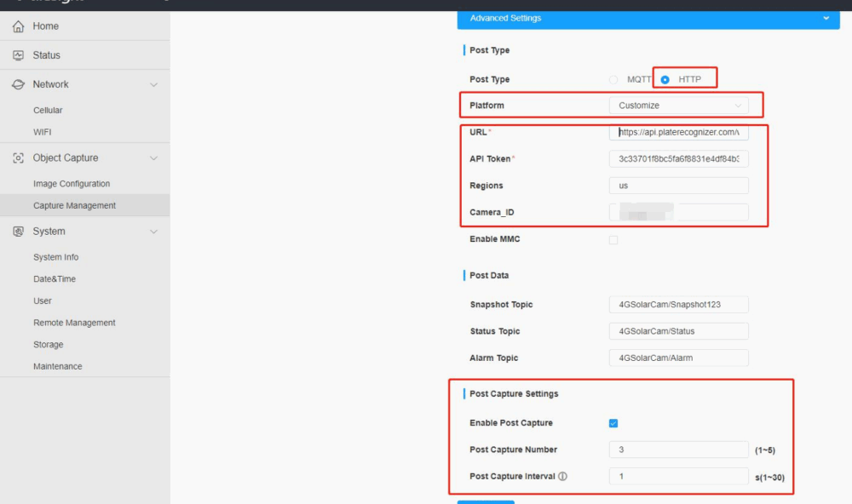Screen dimensions: 852x504
Task: Click the Object Capture icon
Action: click(x=18, y=158)
